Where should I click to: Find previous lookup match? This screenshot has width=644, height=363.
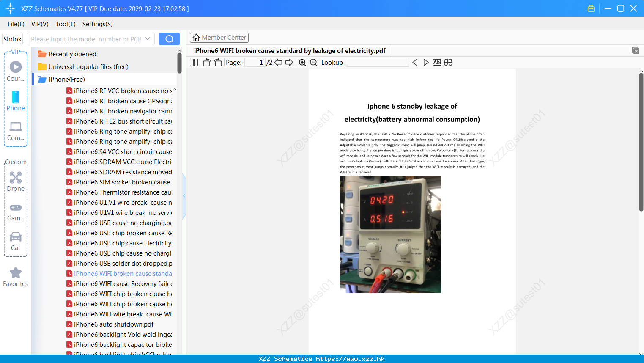pyautogui.click(x=415, y=63)
